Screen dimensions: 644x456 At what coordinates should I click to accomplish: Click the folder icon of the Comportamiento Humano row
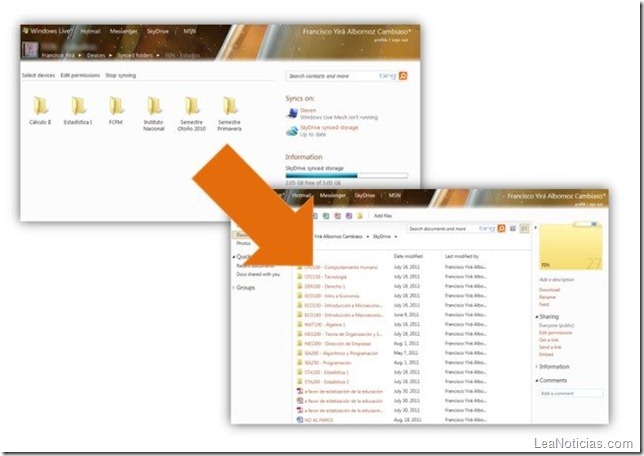pyautogui.click(x=300, y=267)
